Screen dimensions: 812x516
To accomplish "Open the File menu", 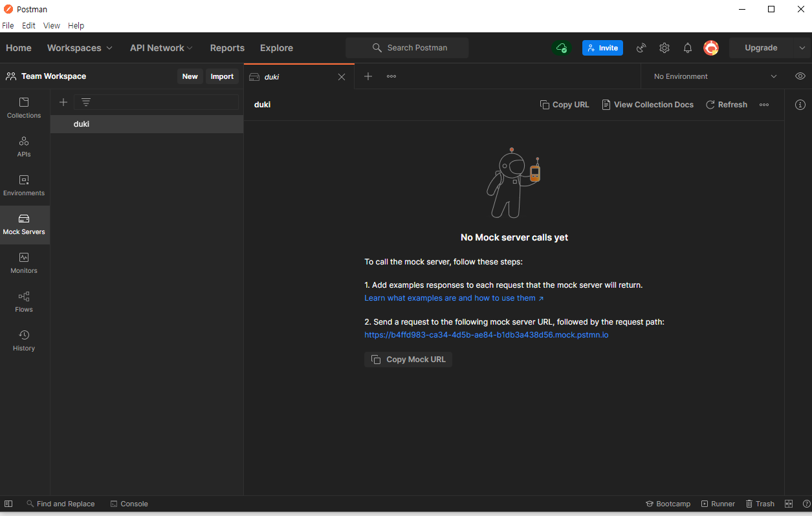I will [x=8, y=26].
